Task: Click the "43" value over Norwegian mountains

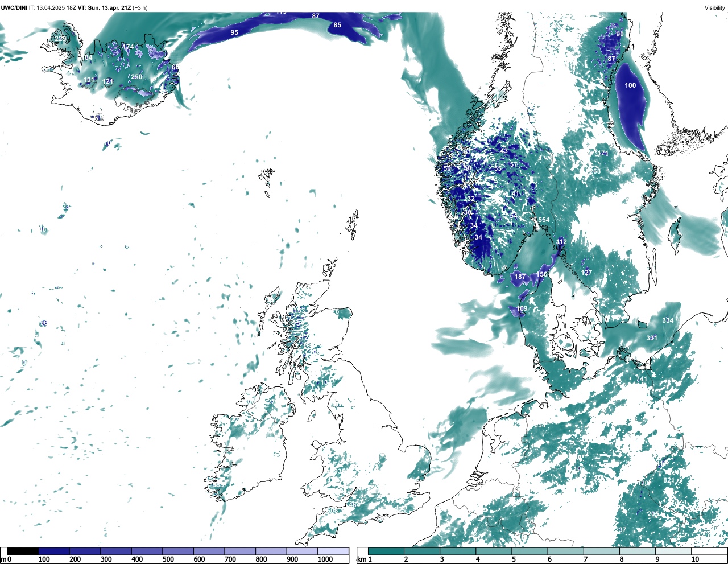Action: (x=504, y=151)
